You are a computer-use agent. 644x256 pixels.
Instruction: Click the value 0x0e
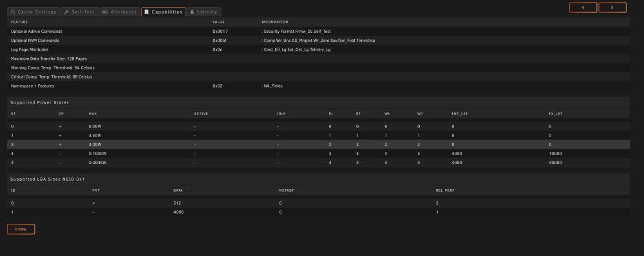217,50
